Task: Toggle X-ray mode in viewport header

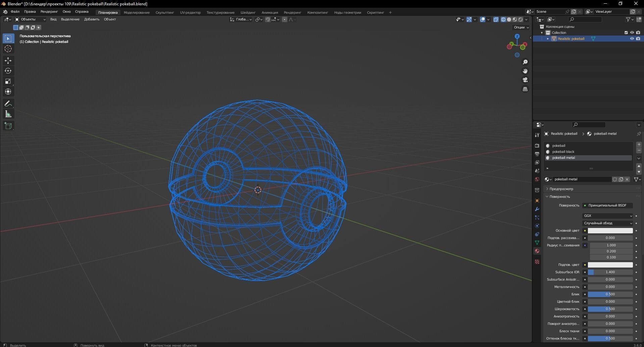Action: click(496, 19)
